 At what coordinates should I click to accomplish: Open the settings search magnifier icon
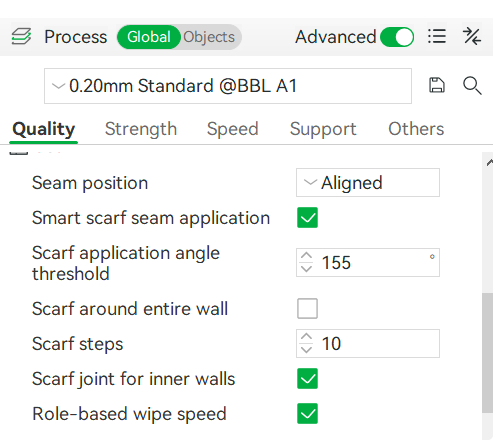coord(472,85)
